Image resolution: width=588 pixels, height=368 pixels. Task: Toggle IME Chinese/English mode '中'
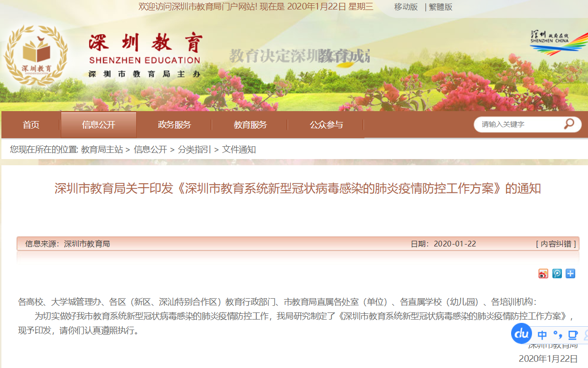pyautogui.click(x=542, y=335)
